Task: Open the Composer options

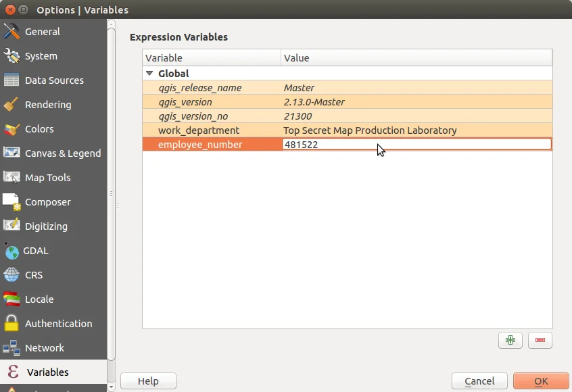Action: [x=47, y=201]
